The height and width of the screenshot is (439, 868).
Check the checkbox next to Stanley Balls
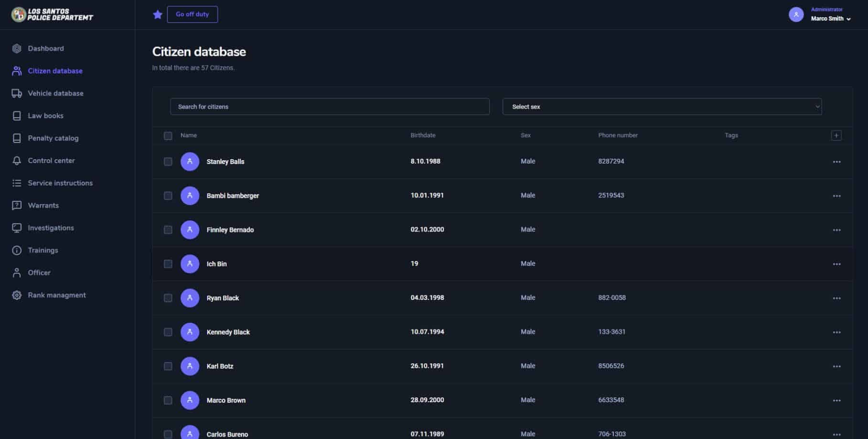(x=168, y=162)
